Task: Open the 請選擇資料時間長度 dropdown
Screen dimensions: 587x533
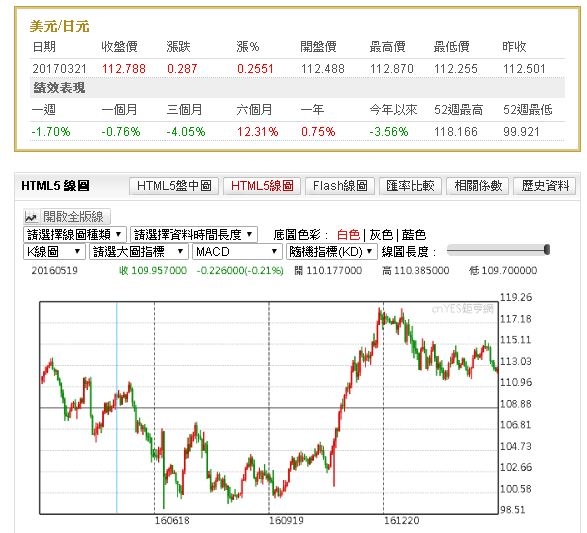Action: pos(194,235)
